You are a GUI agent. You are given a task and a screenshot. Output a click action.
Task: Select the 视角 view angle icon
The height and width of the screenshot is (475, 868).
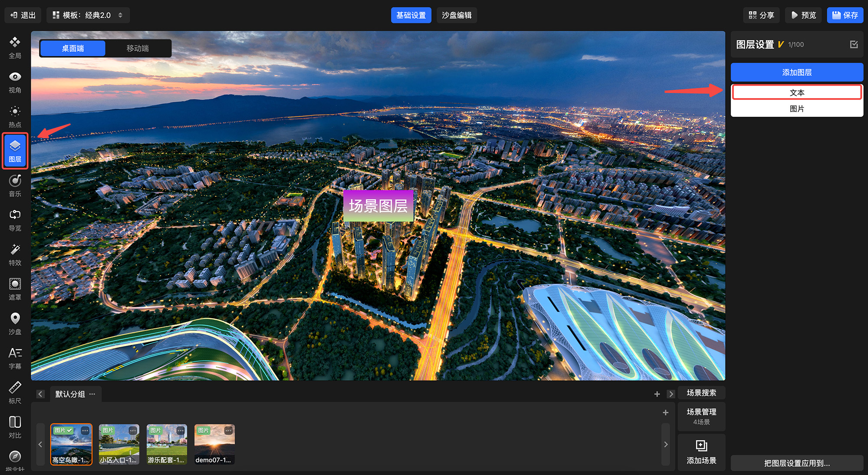click(x=15, y=82)
